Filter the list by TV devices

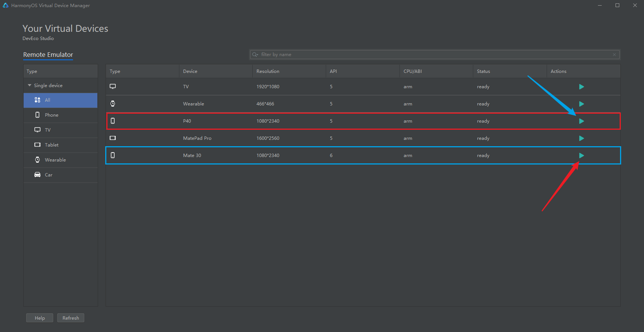point(60,130)
